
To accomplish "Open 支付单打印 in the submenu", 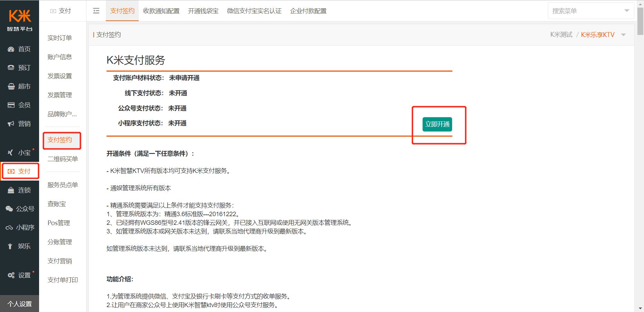I will click(63, 280).
